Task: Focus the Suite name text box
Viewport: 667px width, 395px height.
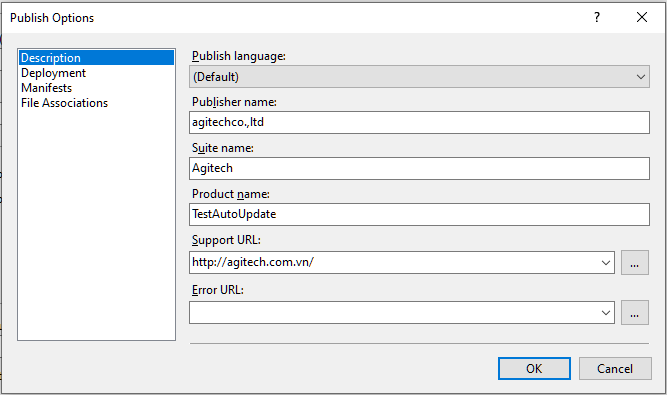Action: click(x=419, y=168)
